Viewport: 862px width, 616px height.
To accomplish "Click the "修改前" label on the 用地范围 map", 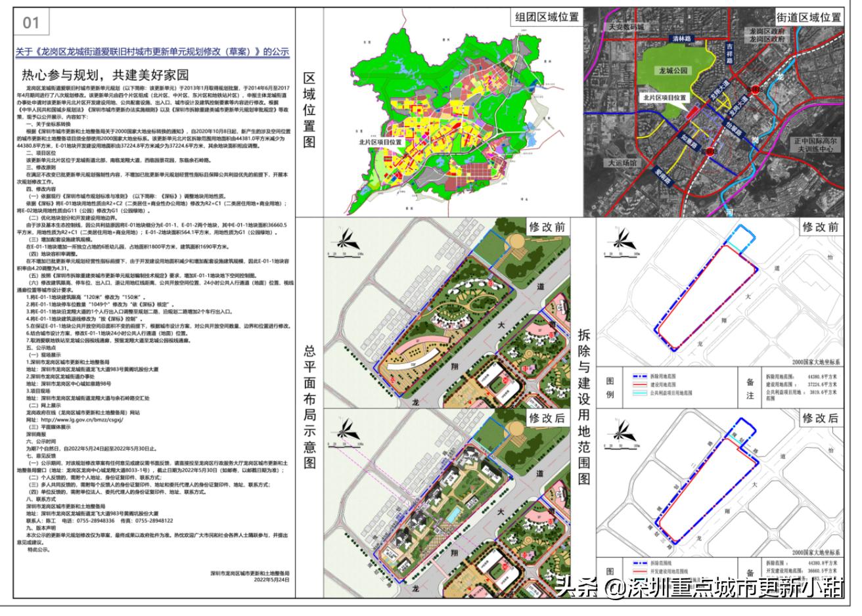I will pyautogui.click(x=821, y=227).
